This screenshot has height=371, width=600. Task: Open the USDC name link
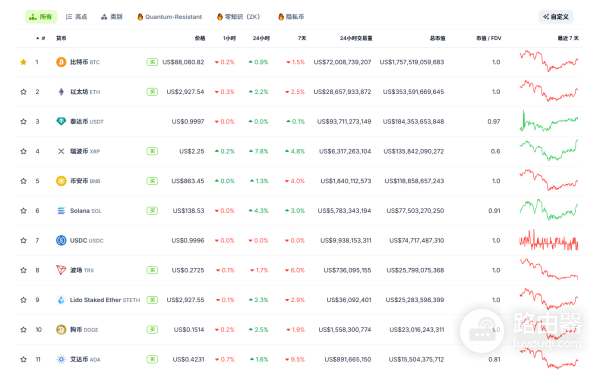point(86,241)
